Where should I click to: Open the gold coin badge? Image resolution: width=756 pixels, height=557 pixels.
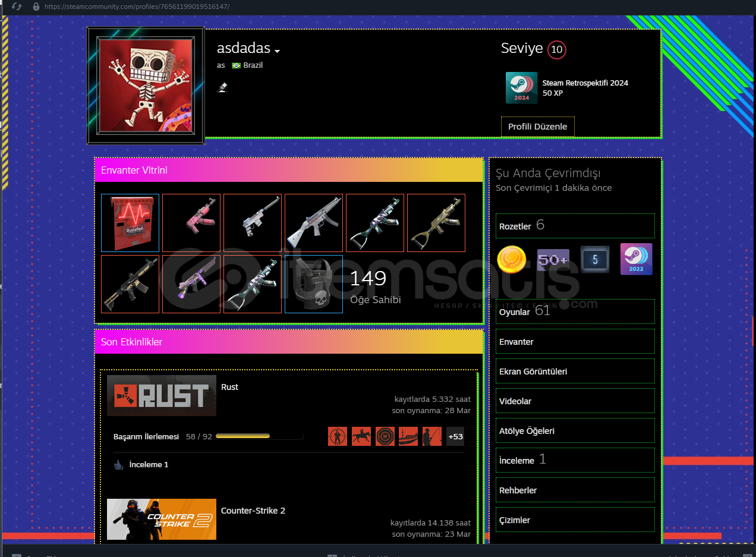[x=512, y=260]
